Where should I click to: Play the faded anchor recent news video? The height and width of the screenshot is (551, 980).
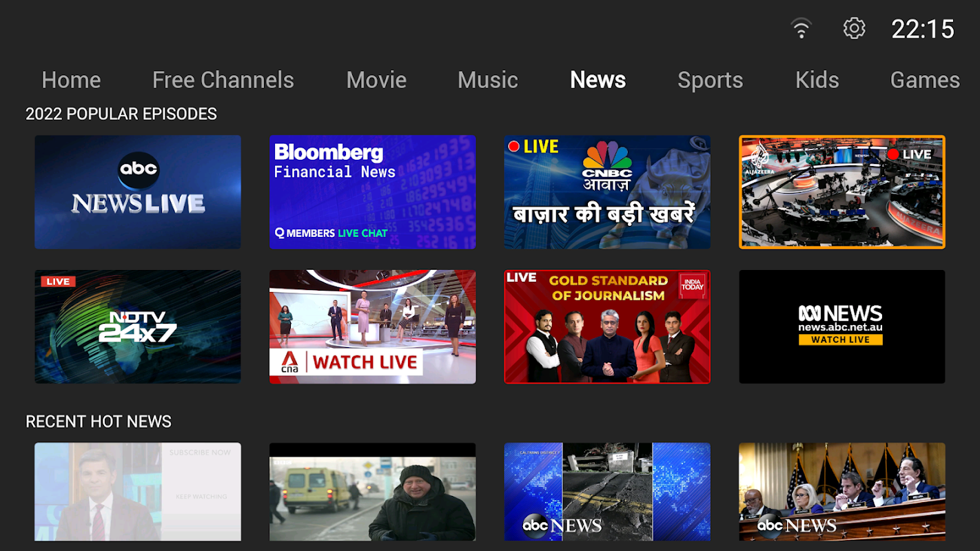(138, 492)
